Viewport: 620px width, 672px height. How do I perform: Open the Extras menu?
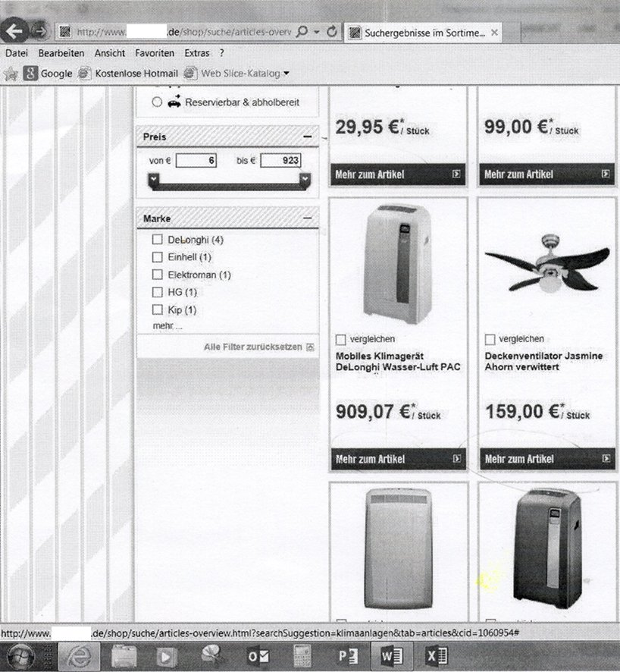point(197,53)
